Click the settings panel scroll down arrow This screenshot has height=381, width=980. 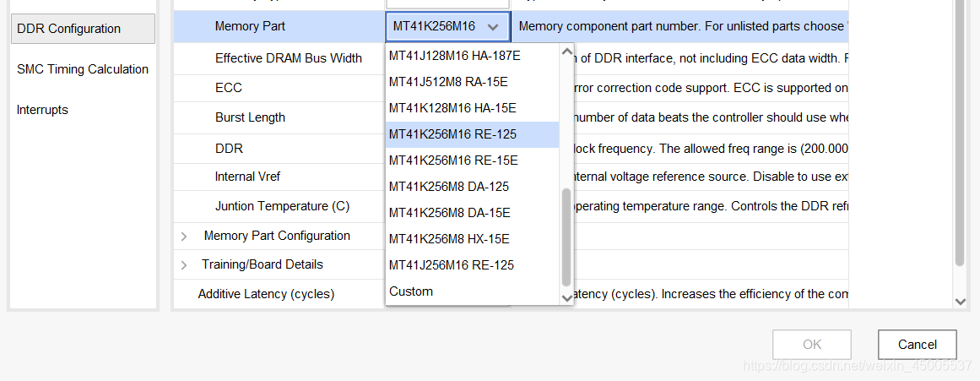[960, 302]
